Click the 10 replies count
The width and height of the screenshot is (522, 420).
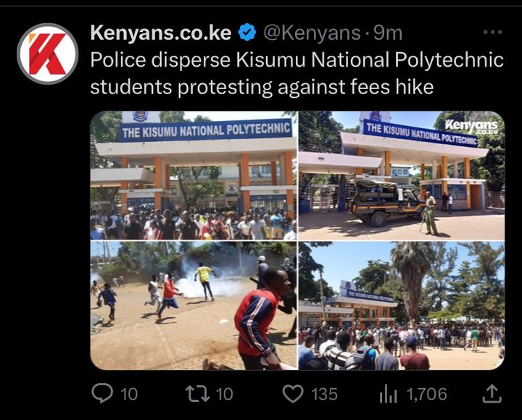tap(129, 394)
